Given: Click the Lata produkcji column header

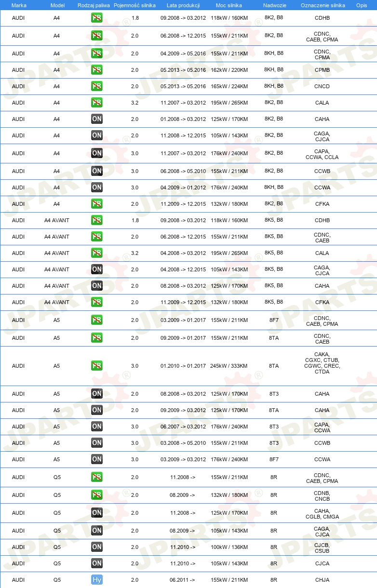Looking at the screenshot, I should click(x=183, y=5).
